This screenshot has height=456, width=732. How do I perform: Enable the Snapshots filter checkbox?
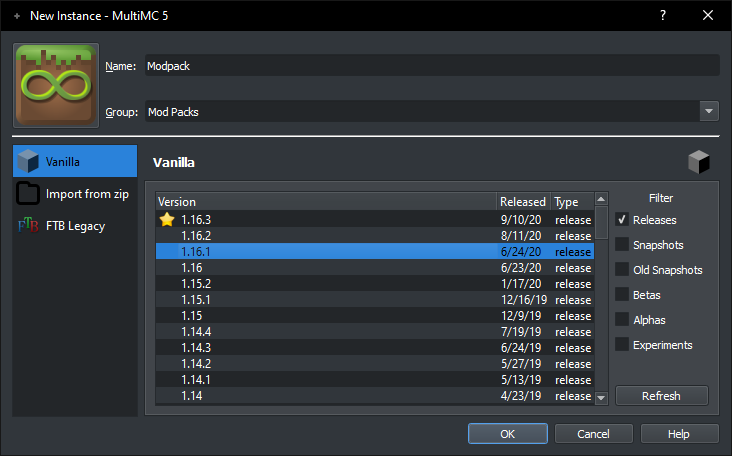(x=622, y=244)
